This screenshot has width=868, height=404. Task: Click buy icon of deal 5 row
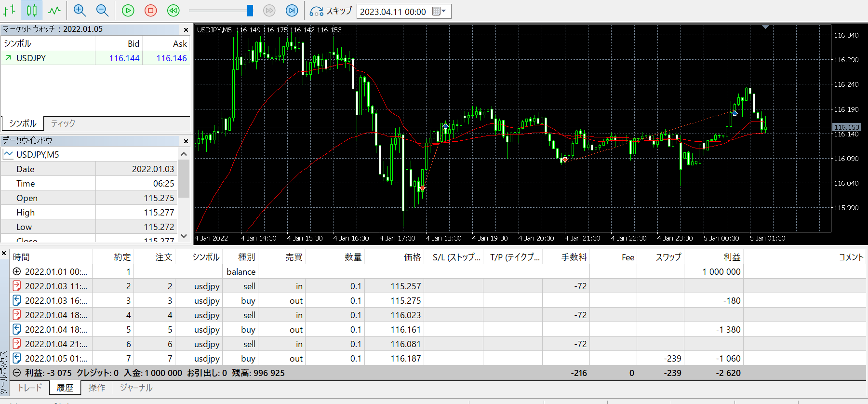(17, 329)
